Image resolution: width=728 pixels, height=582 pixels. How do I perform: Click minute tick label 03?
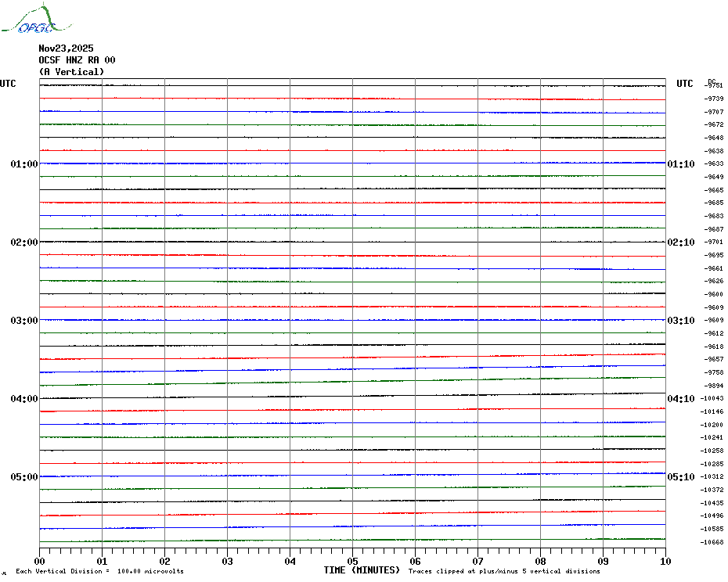point(228,561)
